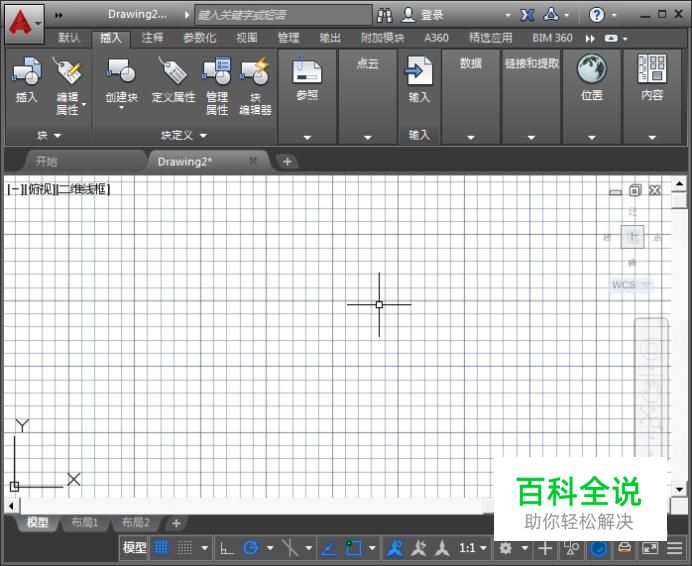Click the keyword search input field

click(x=280, y=15)
